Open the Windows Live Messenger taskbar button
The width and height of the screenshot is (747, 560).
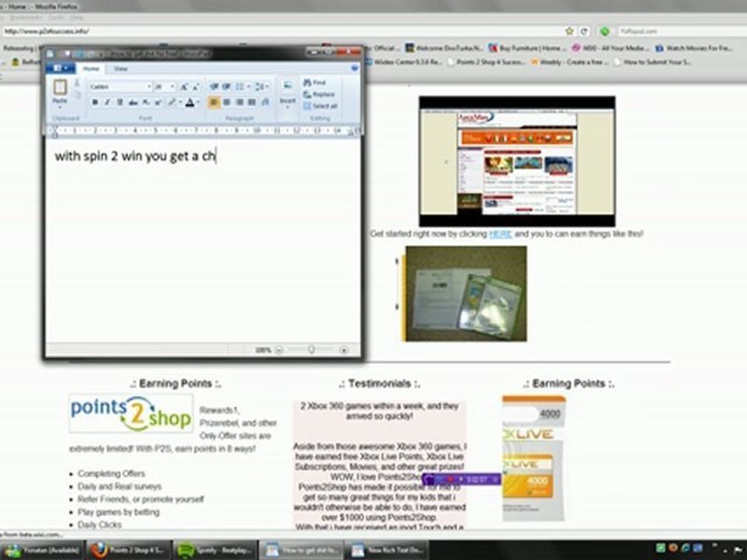click(x=43, y=550)
